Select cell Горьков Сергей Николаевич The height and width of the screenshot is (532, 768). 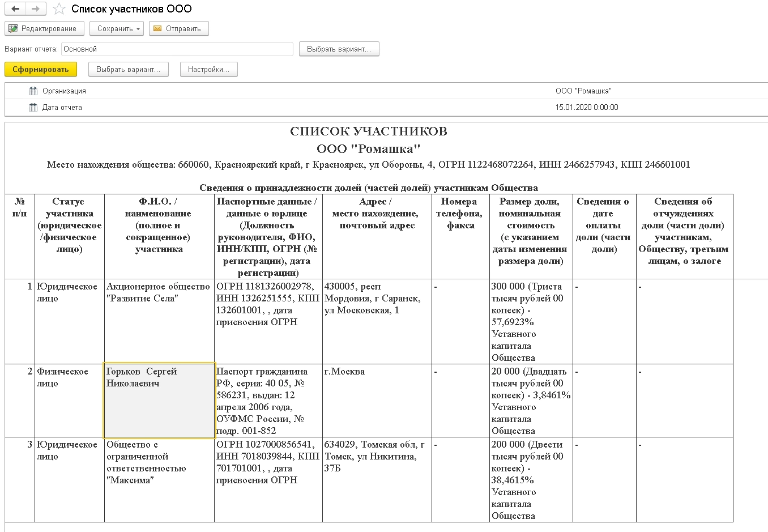click(159, 400)
